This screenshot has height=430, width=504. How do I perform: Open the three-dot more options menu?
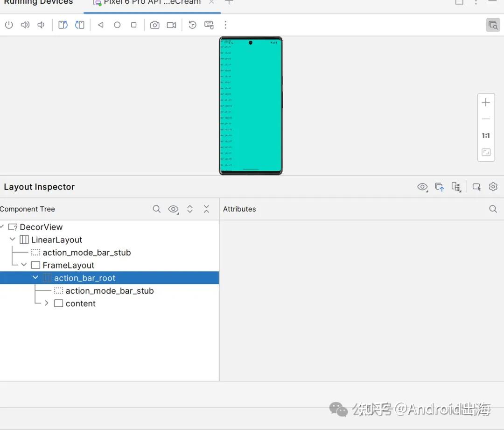[x=225, y=25]
